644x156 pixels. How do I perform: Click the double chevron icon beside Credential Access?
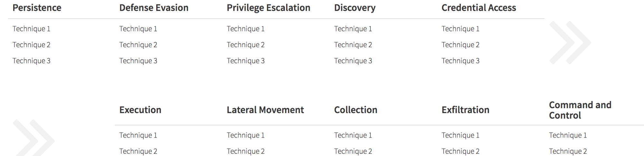click(x=570, y=43)
